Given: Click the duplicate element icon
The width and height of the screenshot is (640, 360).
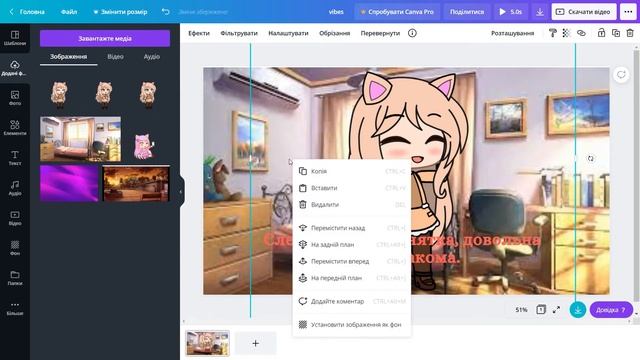Looking at the screenshot, I should tap(616, 33).
